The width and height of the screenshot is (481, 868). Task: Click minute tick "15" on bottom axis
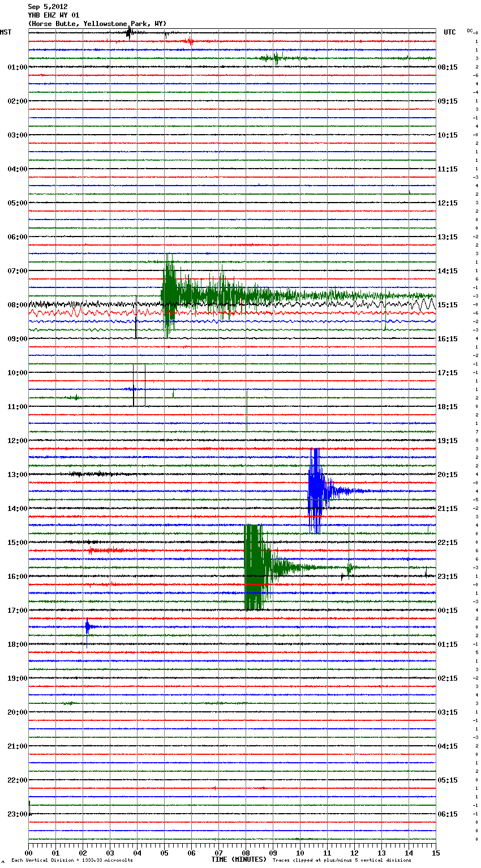[436, 852]
